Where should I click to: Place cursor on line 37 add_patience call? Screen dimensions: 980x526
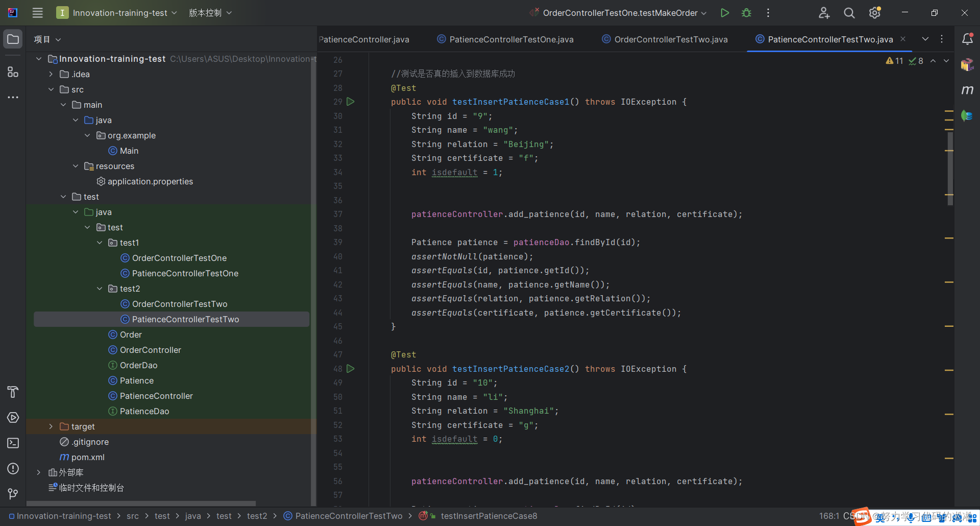click(x=577, y=214)
